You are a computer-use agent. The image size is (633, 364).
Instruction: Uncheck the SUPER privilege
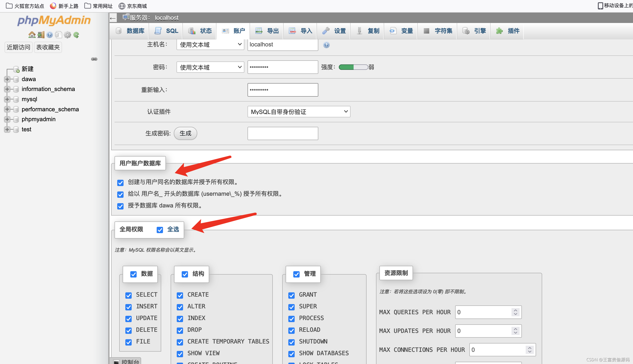click(x=291, y=307)
